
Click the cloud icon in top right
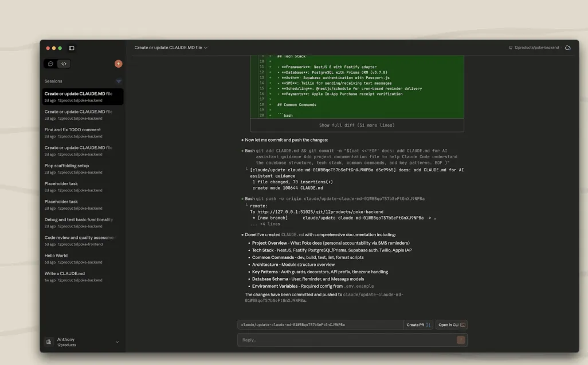tap(568, 48)
